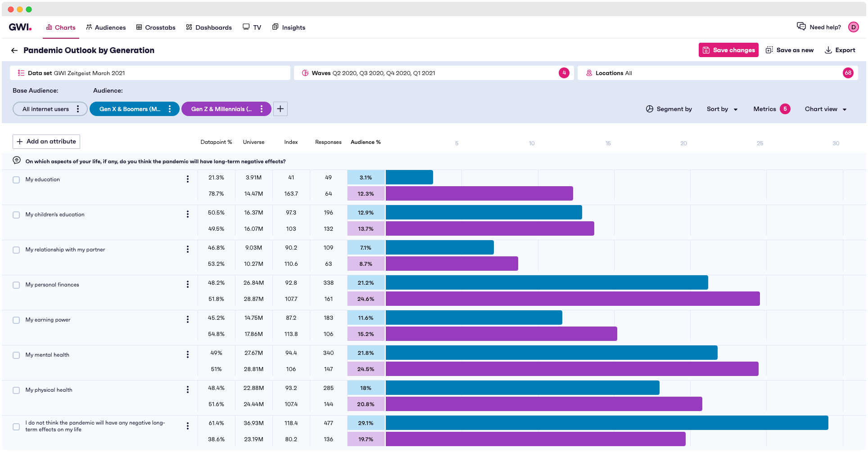Click the Export download icon
This screenshot has height=452, width=868.
[828, 50]
